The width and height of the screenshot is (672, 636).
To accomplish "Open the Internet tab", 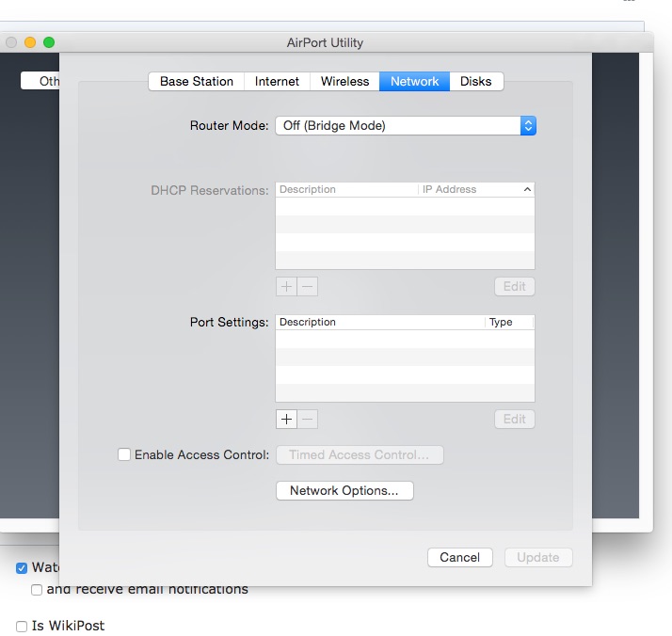I will click(x=277, y=81).
